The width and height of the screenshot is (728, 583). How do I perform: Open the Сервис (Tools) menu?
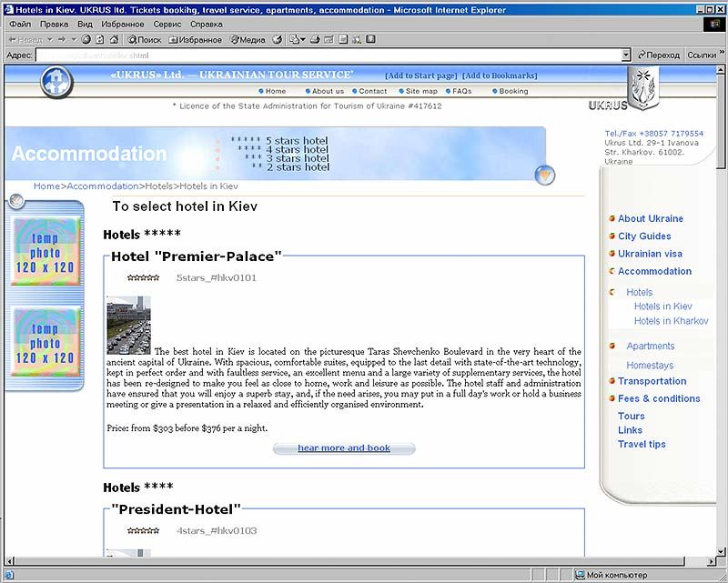[167, 24]
